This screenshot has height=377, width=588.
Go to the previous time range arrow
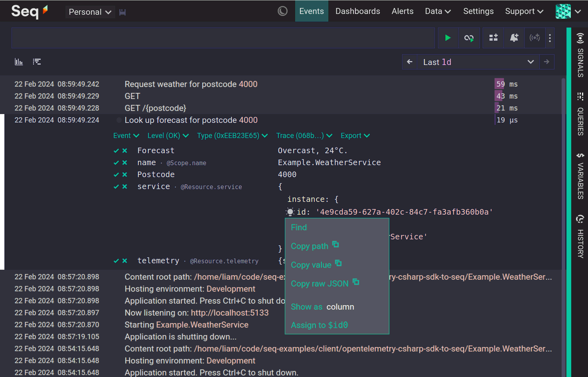click(410, 62)
